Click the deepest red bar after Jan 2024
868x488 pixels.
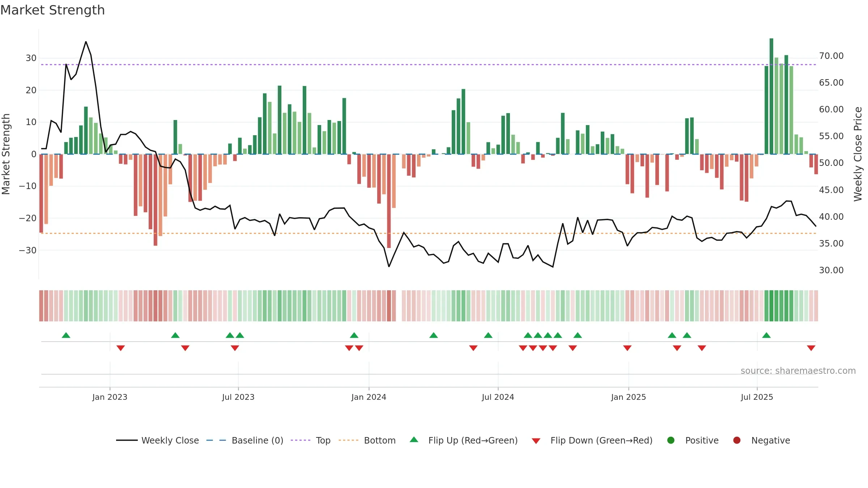pos(389,201)
